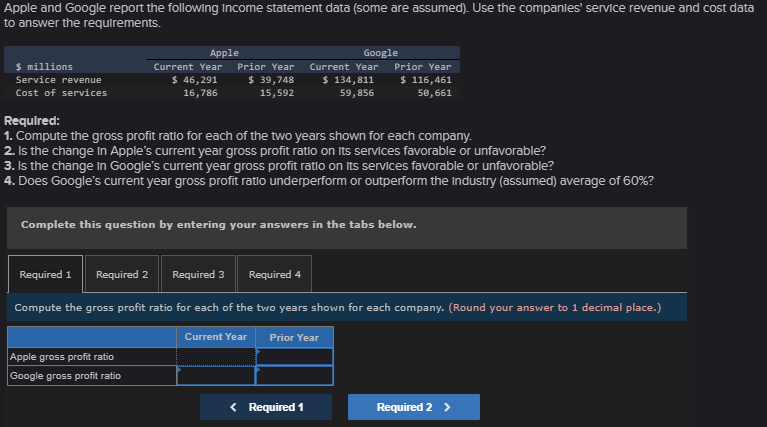Click Google gross profit ratio Prior Year field

point(294,376)
